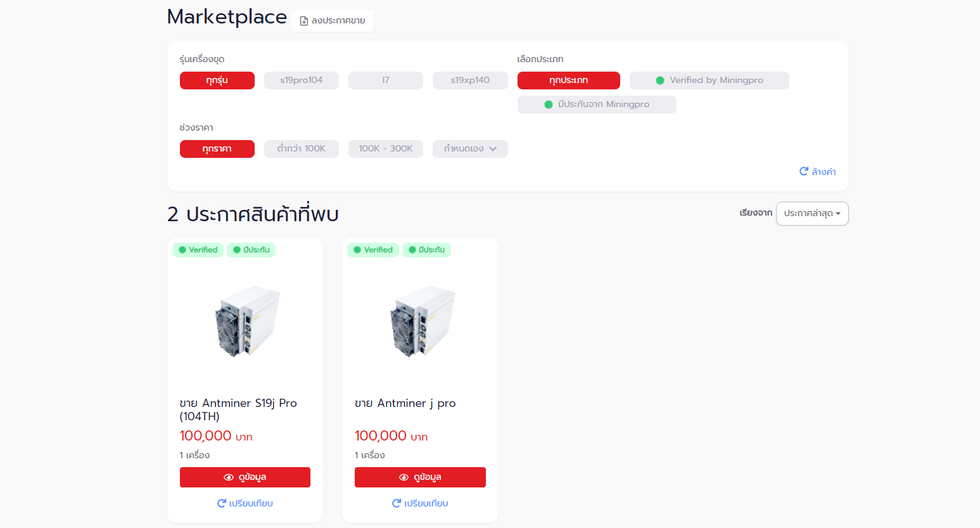The height and width of the screenshot is (528, 980).
Task: Click the มีประกัน badge on S19j Pro card
Action: tap(251, 250)
